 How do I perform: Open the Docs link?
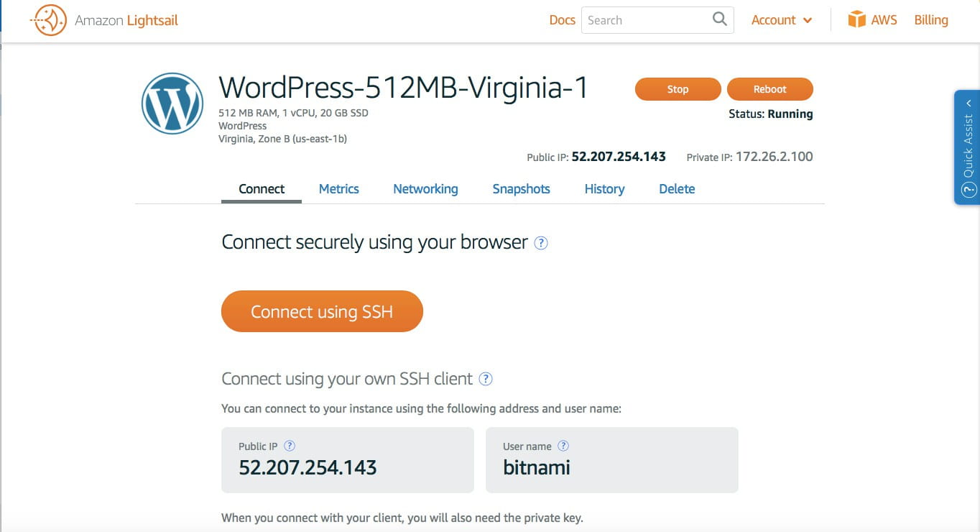pyautogui.click(x=562, y=19)
